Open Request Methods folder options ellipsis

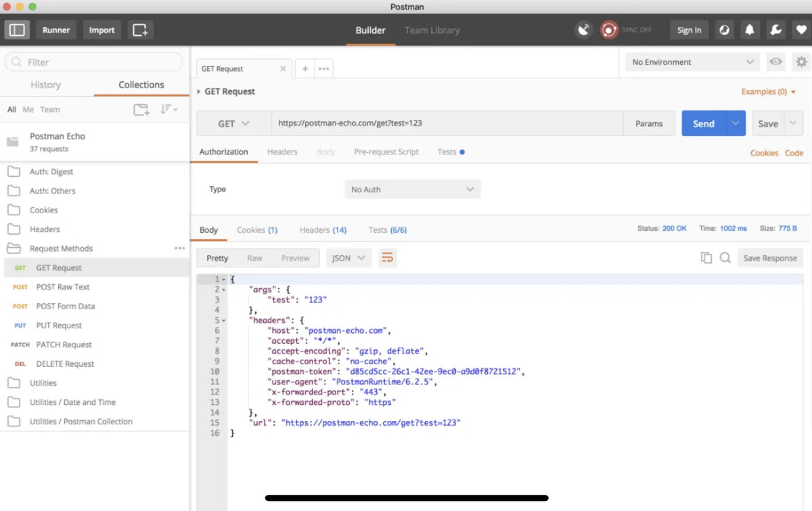[179, 248]
